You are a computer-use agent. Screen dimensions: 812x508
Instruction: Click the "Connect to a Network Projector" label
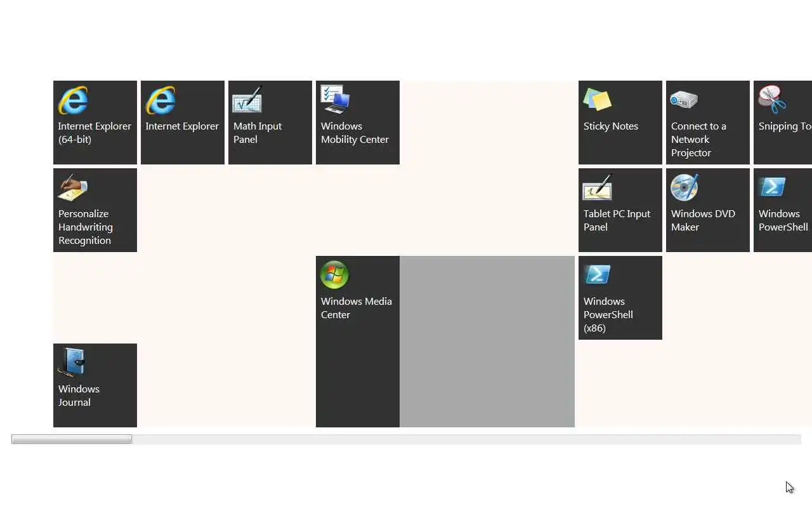698,140
